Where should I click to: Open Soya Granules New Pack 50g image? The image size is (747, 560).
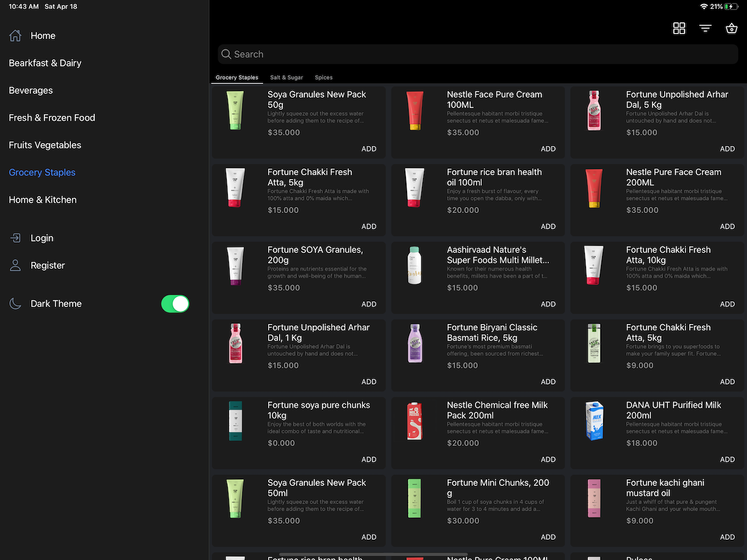click(235, 110)
